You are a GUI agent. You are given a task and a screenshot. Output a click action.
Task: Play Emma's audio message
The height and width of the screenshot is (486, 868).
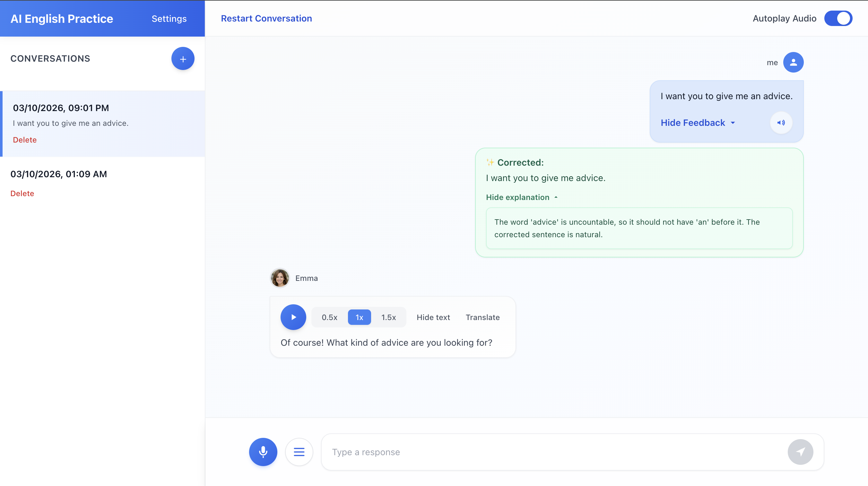pyautogui.click(x=293, y=317)
